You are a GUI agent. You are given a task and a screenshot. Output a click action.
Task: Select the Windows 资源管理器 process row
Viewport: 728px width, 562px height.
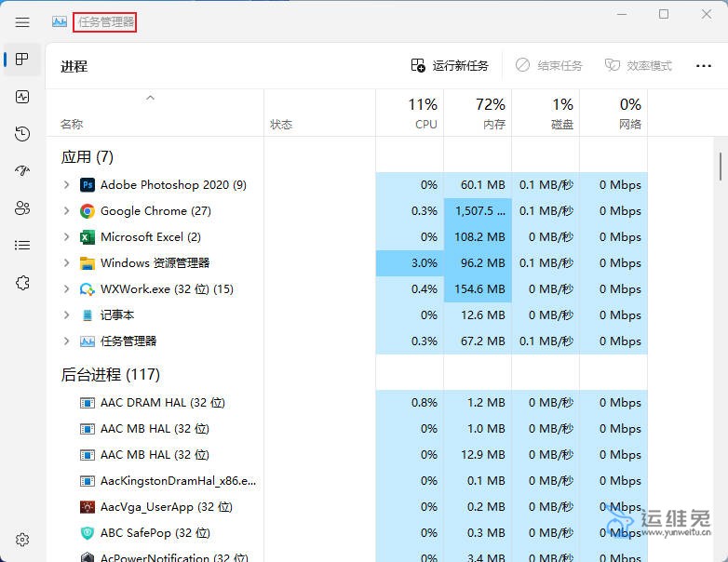(155, 263)
